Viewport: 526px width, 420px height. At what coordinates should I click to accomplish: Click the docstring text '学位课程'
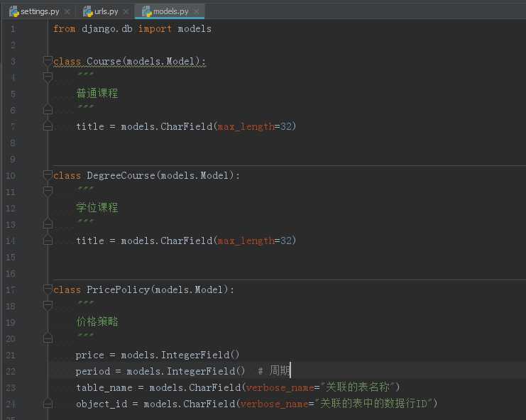pyautogui.click(x=97, y=207)
